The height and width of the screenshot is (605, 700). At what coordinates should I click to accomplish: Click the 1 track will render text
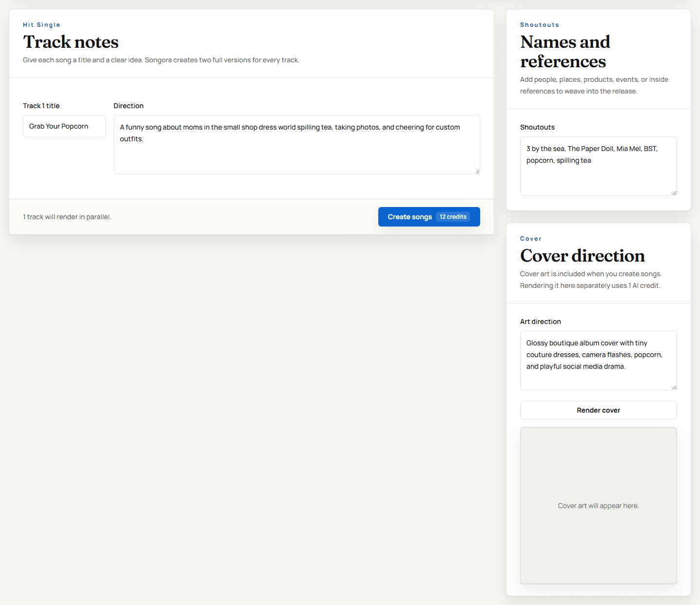(x=67, y=216)
